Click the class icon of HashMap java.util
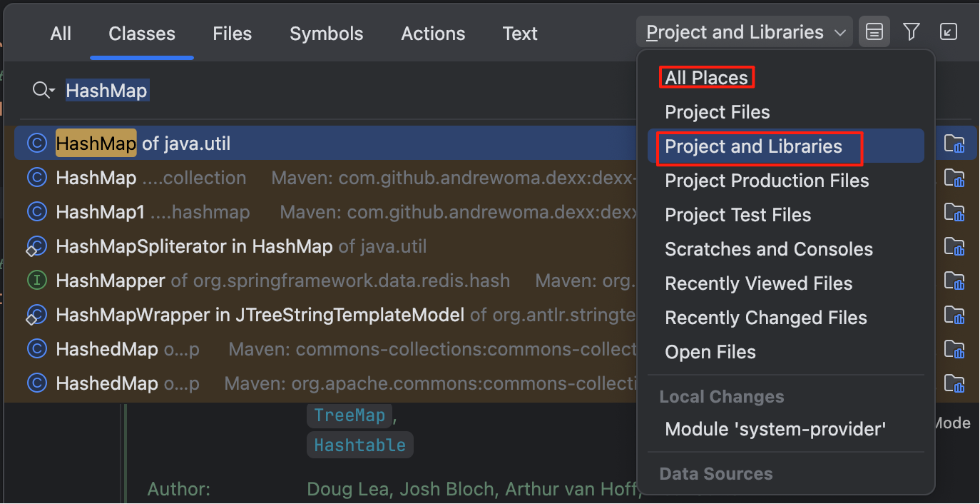The width and height of the screenshot is (980, 504). pyautogui.click(x=36, y=143)
